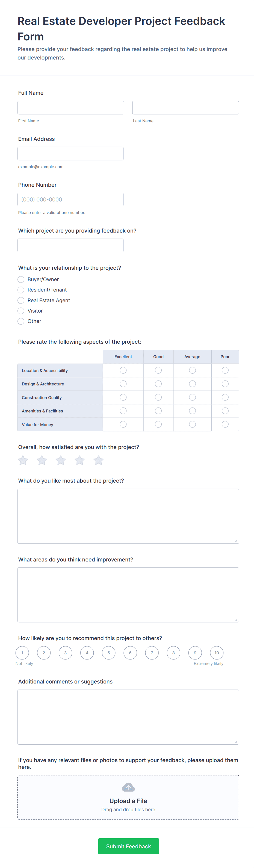
Task: Rate Location & Accessibility as Excellent
Action: click(123, 370)
